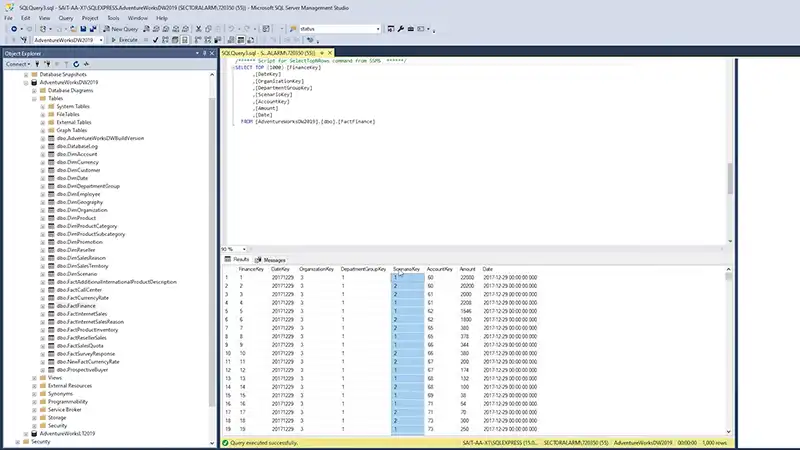Select the Results to File icon
The height and width of the screenshot is (450, 800).
click(251, 40)
